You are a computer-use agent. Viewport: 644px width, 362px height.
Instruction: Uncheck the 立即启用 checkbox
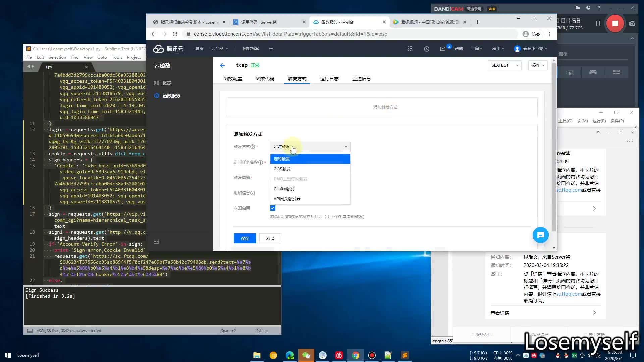[273, 208]
